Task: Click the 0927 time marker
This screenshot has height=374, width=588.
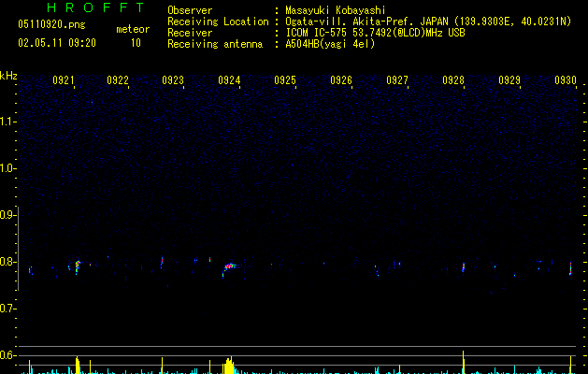Action: pyautogui.click(x=397, y=80)
